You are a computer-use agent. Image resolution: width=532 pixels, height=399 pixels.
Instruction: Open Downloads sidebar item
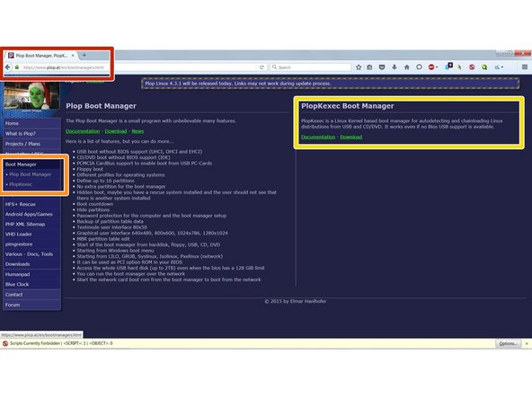tap(31, 264)
